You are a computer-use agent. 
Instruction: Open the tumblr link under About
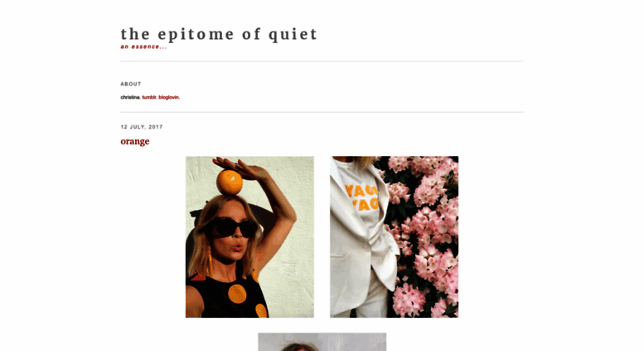[149, 97]
